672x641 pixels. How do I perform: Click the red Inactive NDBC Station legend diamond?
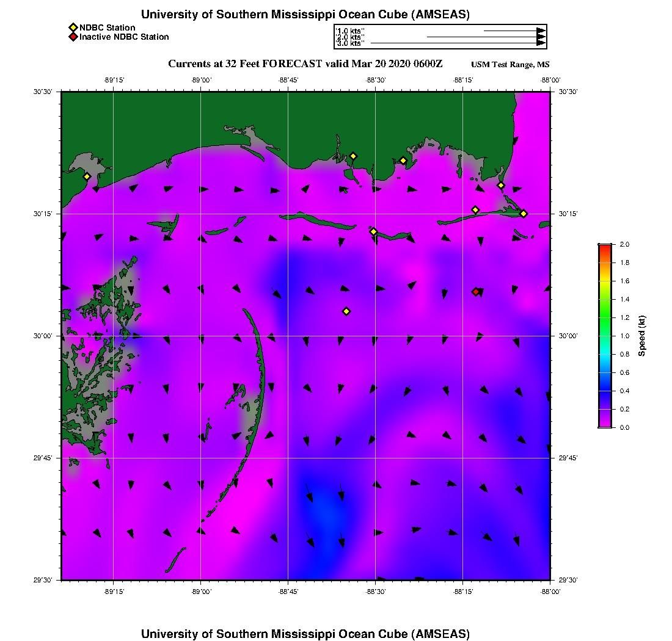coord(73,37)
